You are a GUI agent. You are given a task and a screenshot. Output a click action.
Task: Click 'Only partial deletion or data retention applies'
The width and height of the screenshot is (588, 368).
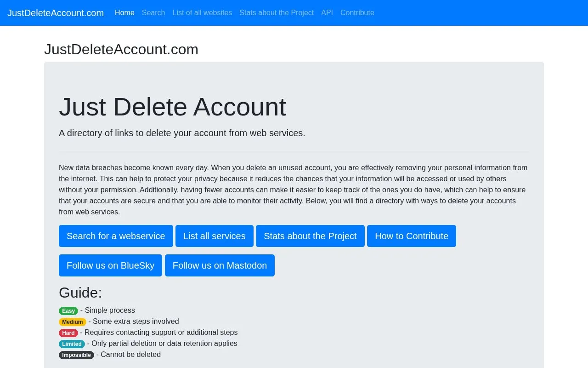pos(164,344)
